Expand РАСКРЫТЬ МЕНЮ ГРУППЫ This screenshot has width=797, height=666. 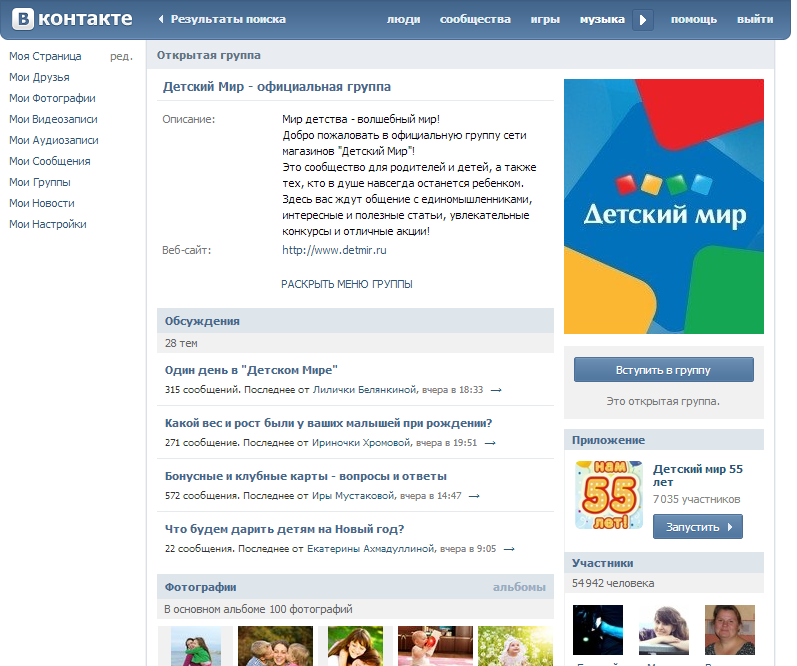click(x=346, y=284)
